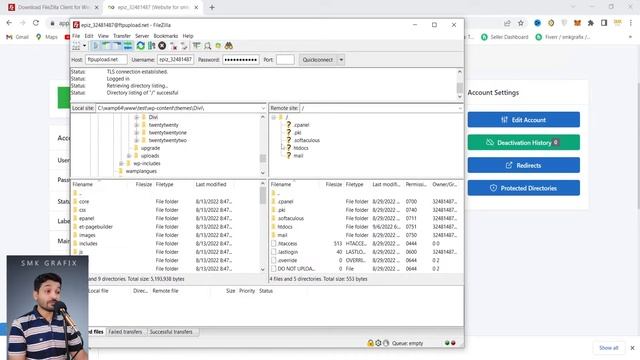Open Protected Directories
The height and width of the screenshot is (360, 640).
(524, 188)
